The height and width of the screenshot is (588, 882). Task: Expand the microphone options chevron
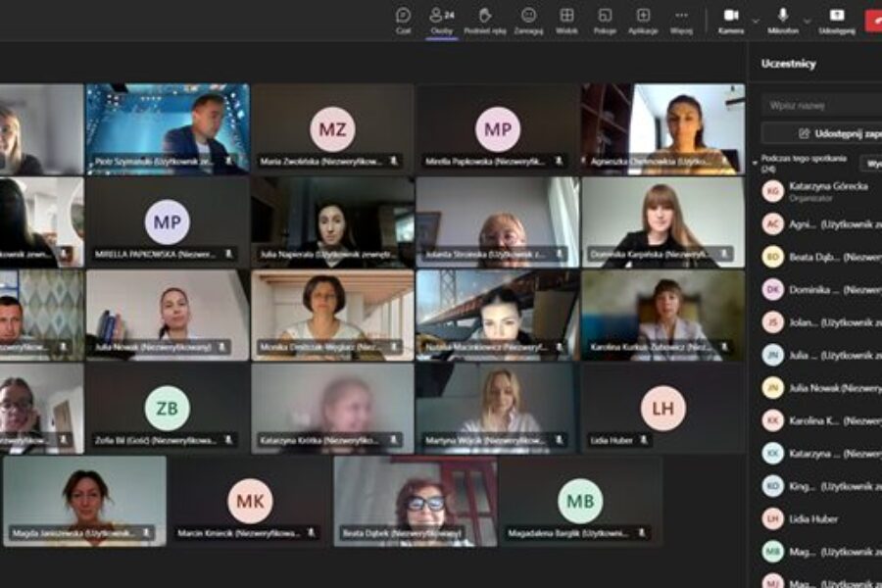pyautogui.click(x=808, y=22)
